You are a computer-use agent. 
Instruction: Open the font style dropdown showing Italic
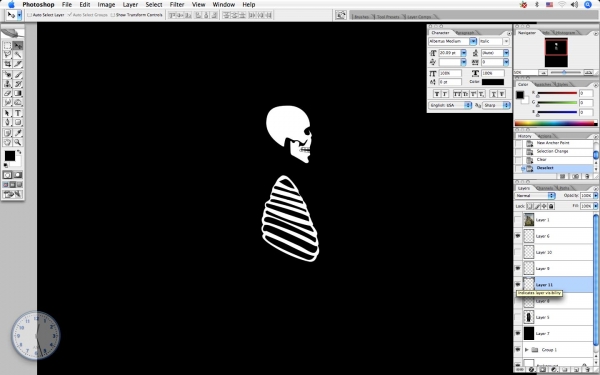click(x=506, y=41)
